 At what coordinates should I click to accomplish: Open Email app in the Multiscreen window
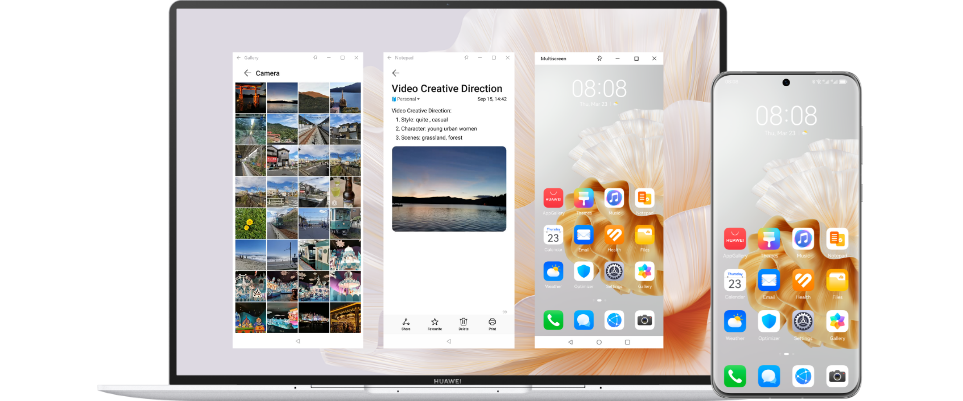coord(584,235)
